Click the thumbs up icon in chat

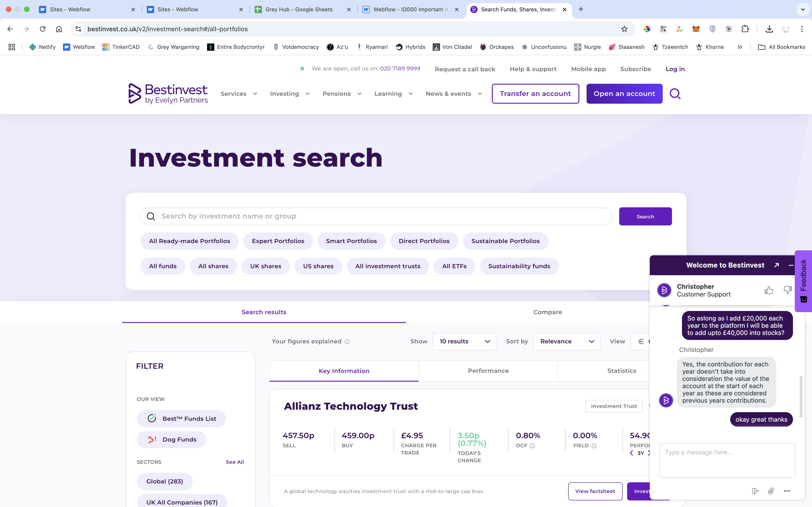(x=768, y=290)
